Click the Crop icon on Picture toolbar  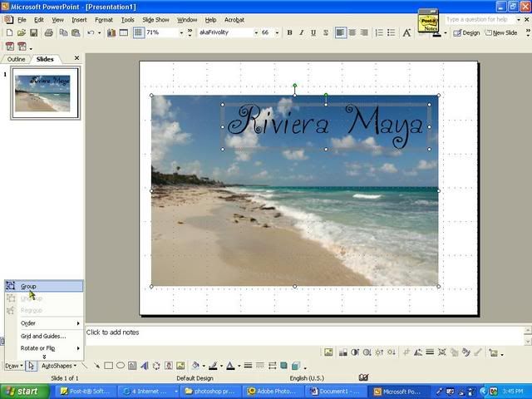tap(406, 352)
